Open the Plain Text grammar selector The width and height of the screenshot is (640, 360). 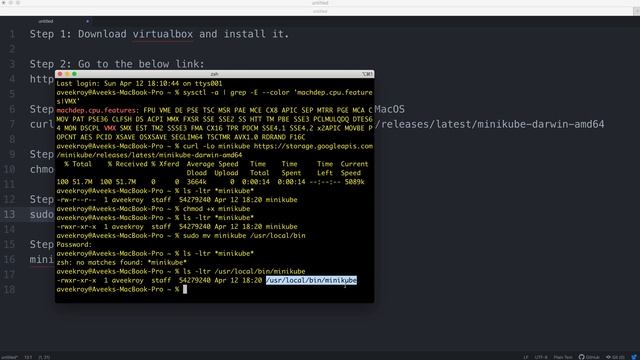coord(563,357)
